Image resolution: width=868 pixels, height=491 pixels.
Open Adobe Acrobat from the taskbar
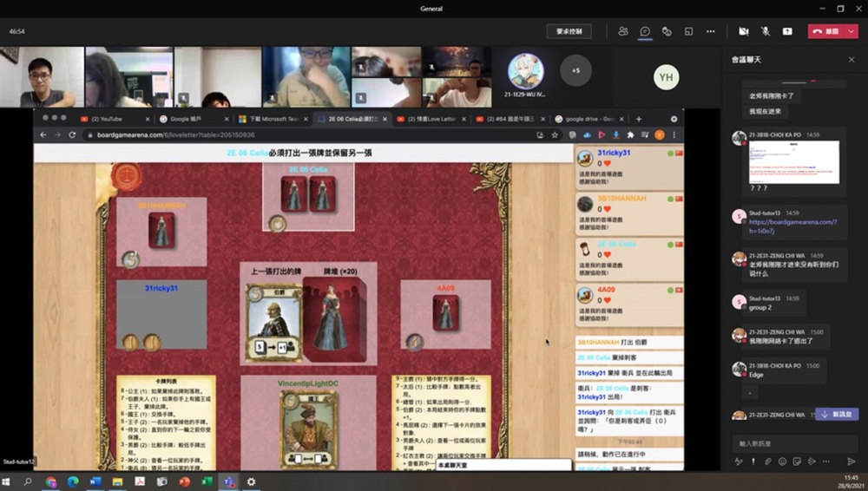pos(140,481)
